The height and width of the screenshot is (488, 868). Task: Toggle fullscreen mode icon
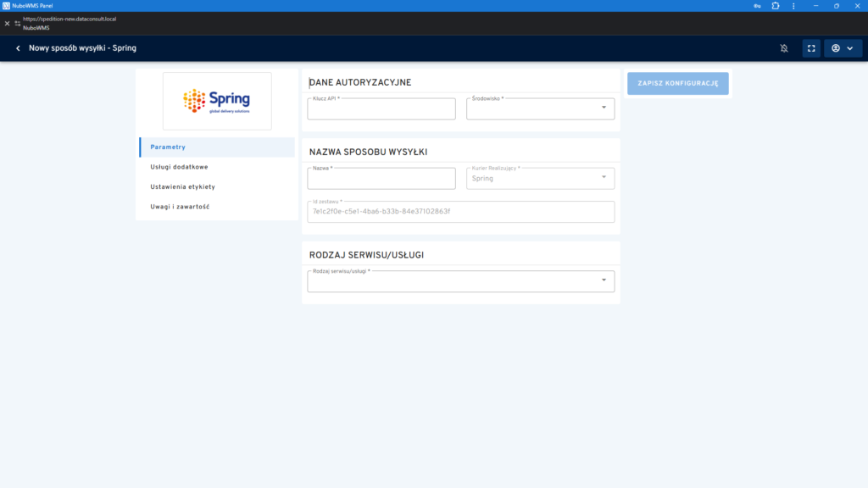[811, 48]
